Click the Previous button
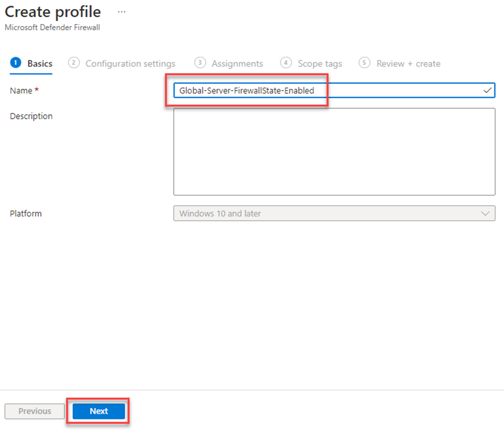504x431 pixels. tap(35, 411)
